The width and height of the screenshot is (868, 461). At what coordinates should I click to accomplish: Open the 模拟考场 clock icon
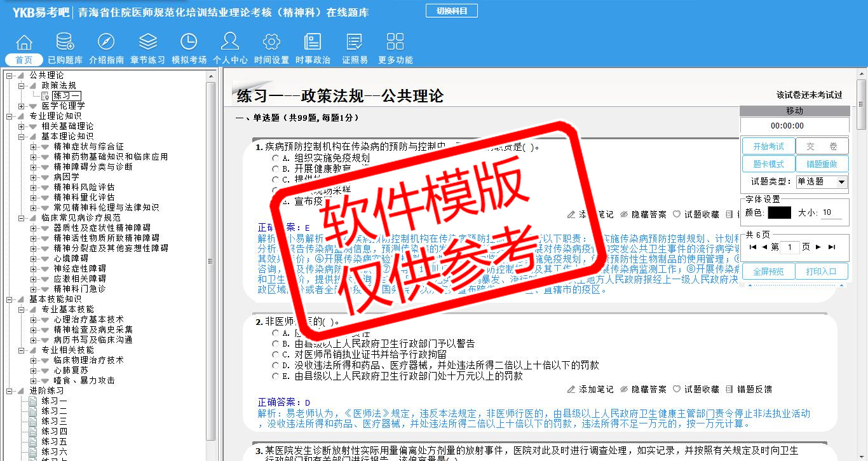189,43
